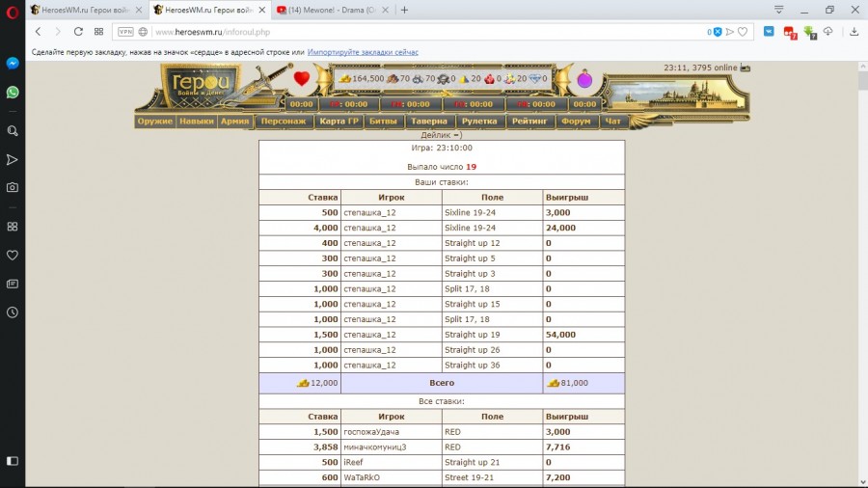Screen dimensions: 868x488
Task: Toggle the sidebar panel button at bottom
Action: point(13,461)
